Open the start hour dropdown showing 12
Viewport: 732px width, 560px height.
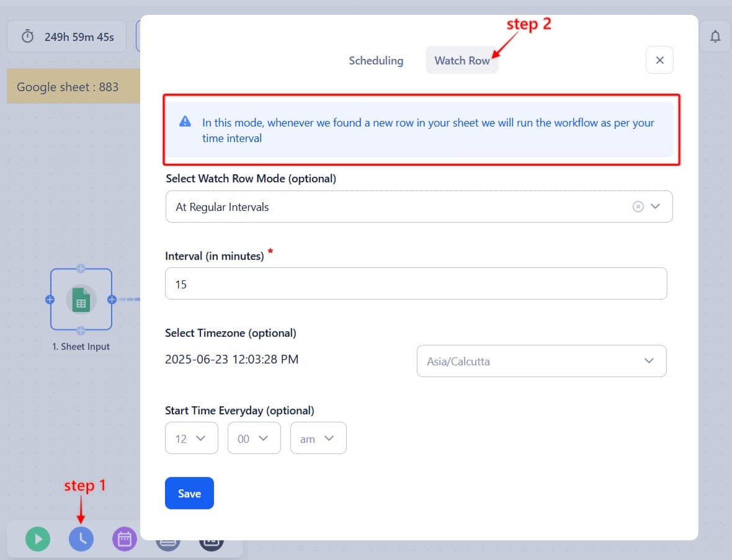(x=191, y=438)
